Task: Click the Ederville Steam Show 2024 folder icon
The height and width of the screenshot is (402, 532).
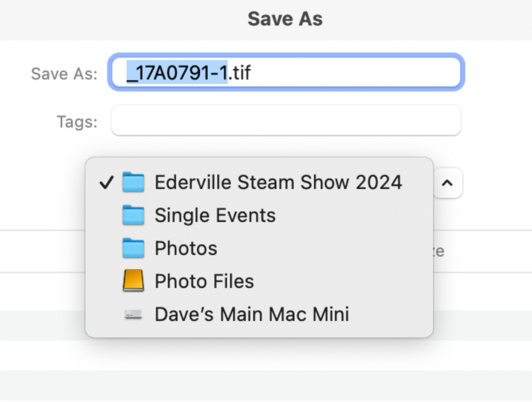Action: 133,182
